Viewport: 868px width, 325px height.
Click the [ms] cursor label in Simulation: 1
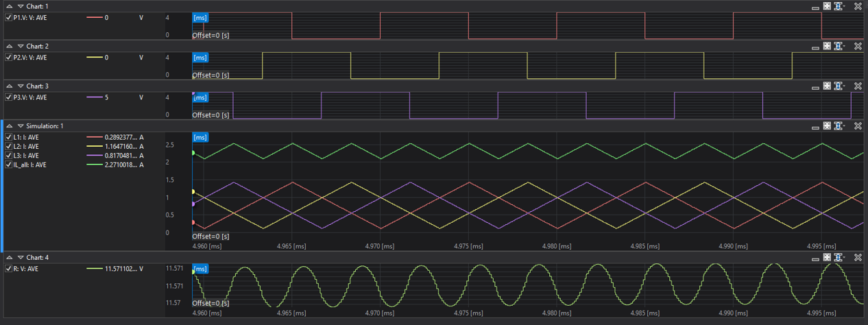[200, 138]
